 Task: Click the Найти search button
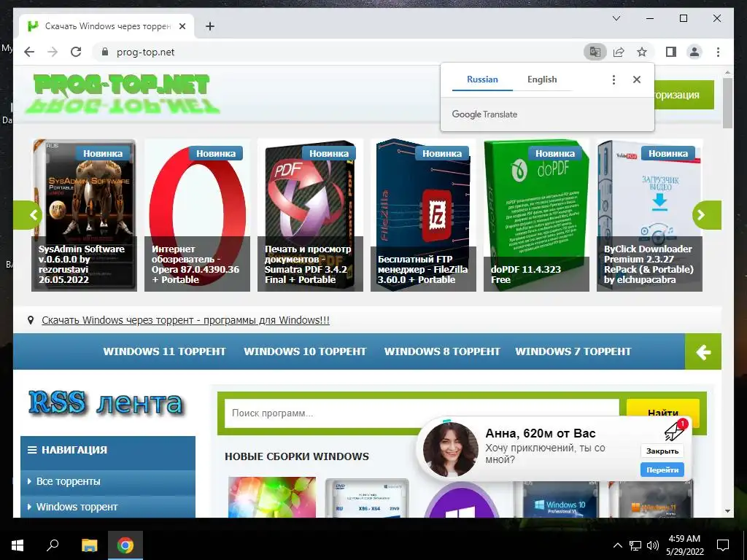pos(662,408)
